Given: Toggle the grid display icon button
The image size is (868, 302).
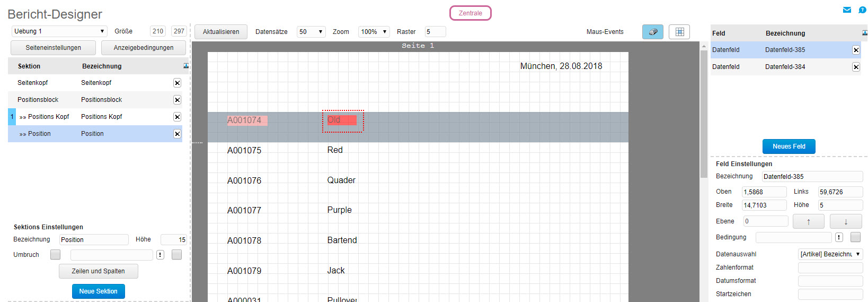Looking at the screenshot, I should point(679,32).
